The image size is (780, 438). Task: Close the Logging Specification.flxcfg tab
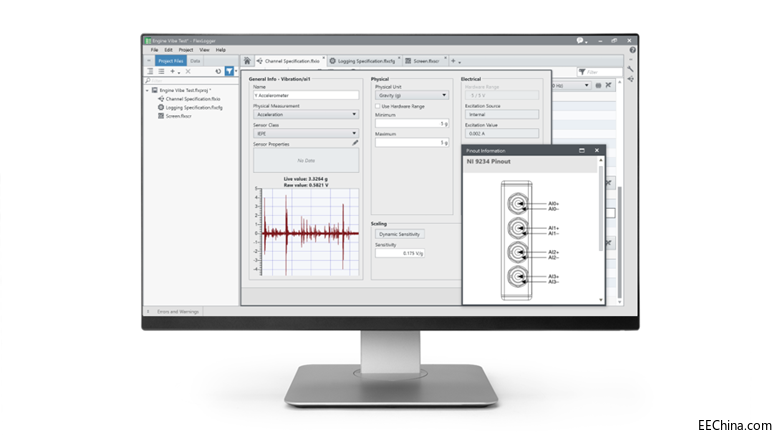click(399, 58)
